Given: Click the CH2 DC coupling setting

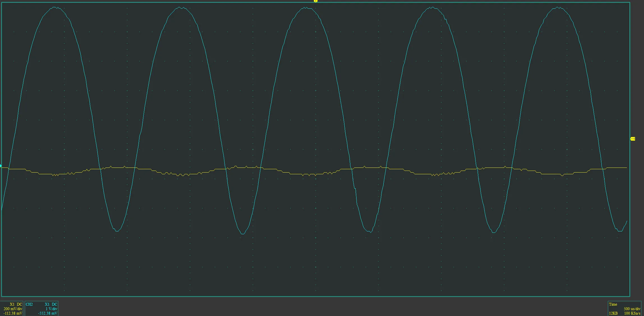Looking at the screenshot, I should coord(54,304).
